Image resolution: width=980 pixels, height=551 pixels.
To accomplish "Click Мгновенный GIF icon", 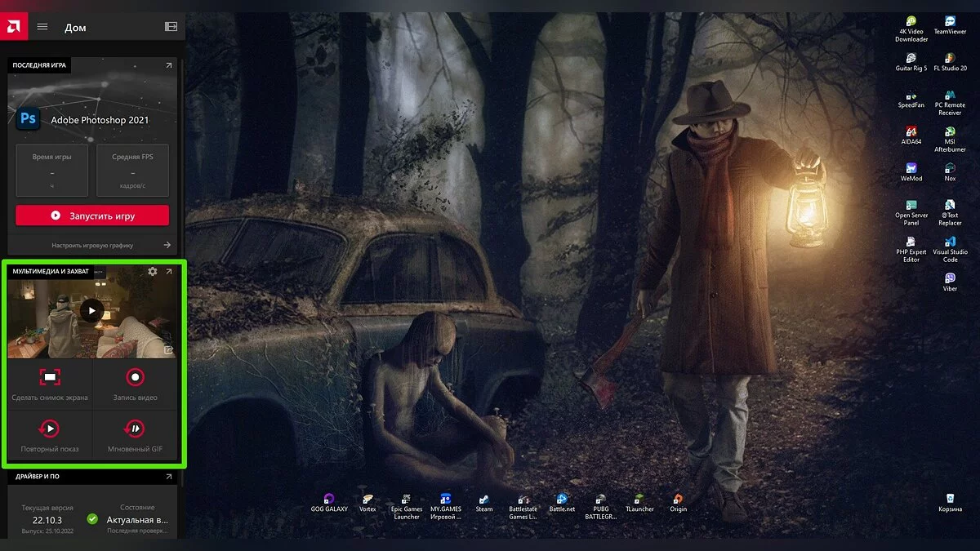I will coord(135,428).
